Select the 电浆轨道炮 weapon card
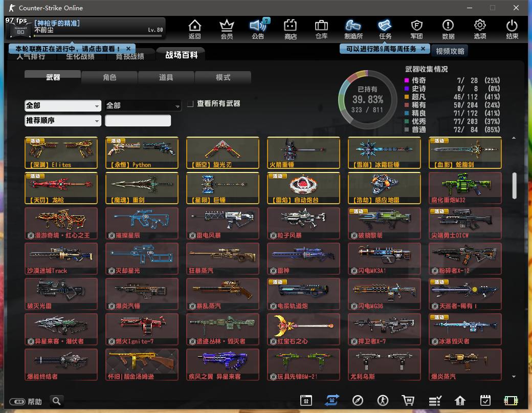 point(303,294)
